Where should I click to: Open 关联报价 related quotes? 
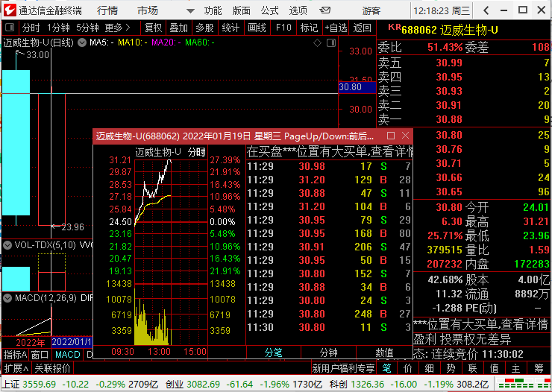tap(52, 368)
